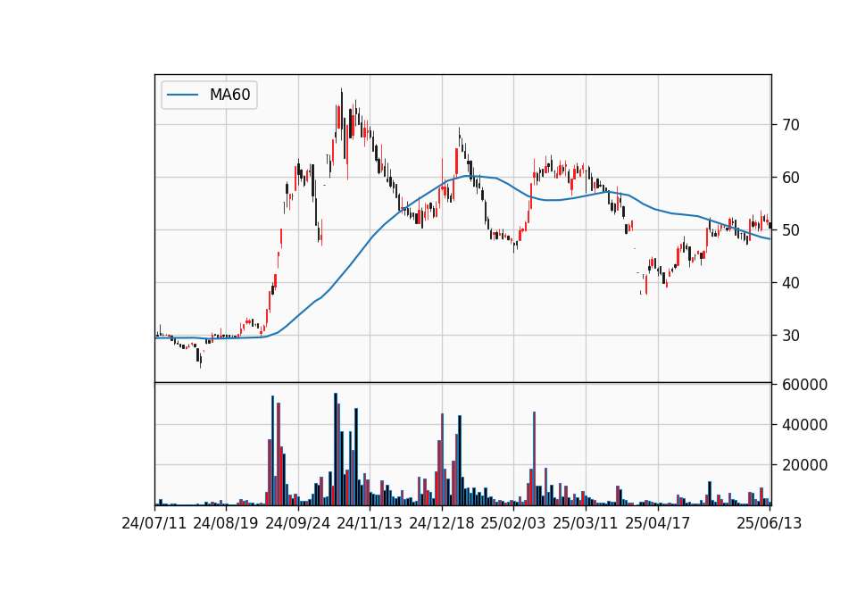Click the price axis value 70
Viewport: 857px width, 616px height.
point(791,125)
